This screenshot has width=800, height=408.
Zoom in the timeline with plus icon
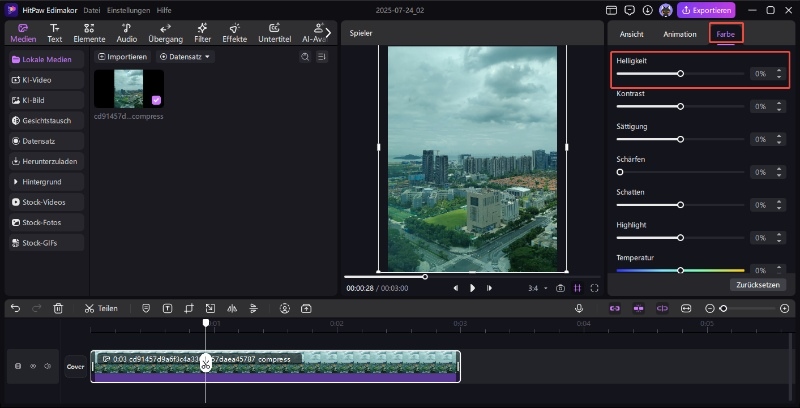click(x=785, y=309)
